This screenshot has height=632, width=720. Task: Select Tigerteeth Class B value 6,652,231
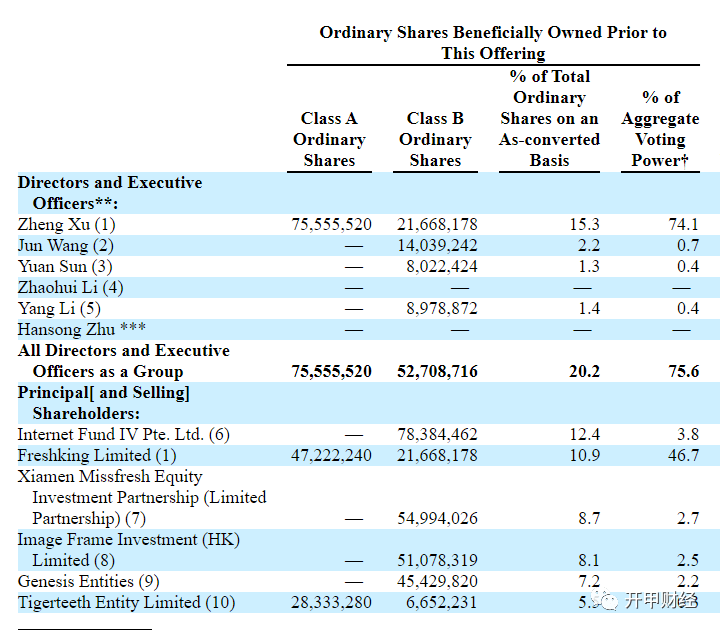442,603
